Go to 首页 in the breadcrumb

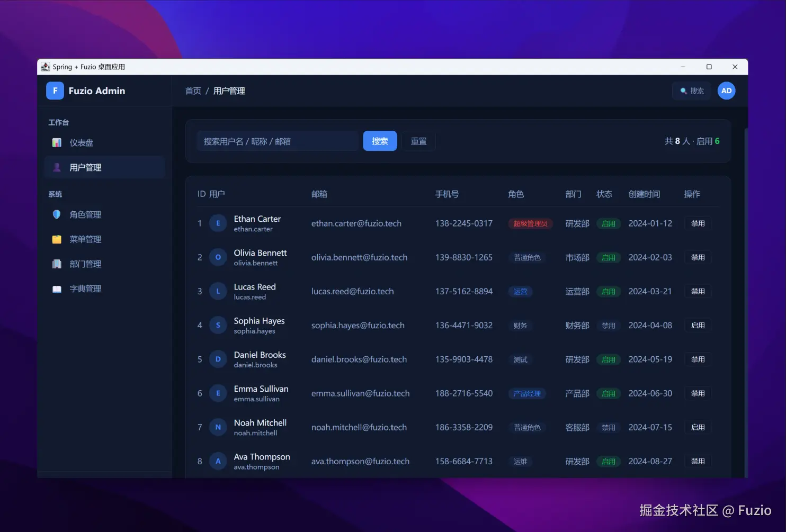[193, 91]
